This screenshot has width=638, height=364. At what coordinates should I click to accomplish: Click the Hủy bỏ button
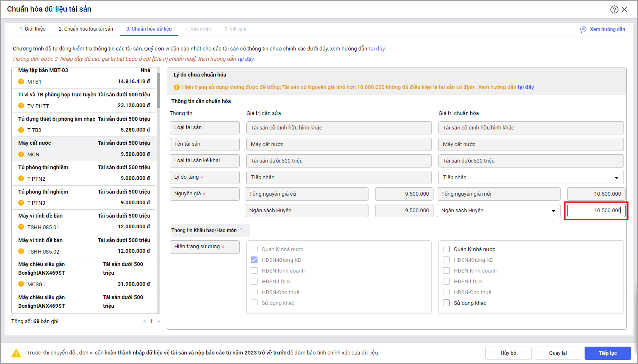(x=508, y=353)
